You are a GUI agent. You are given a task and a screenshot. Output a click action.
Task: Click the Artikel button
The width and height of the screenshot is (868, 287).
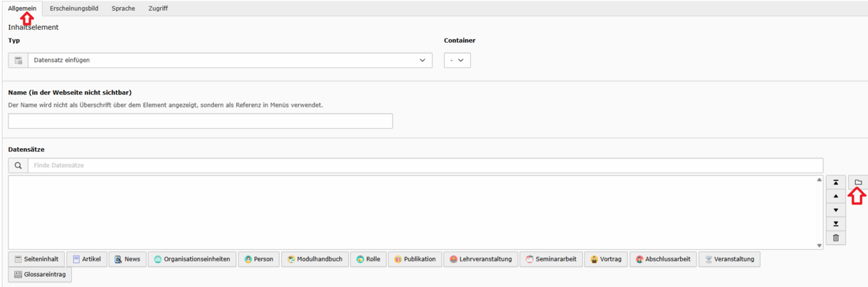[85, 259]
